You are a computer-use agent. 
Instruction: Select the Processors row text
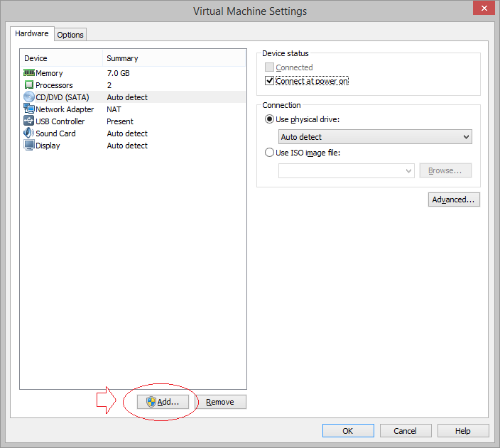pos(54,85)
